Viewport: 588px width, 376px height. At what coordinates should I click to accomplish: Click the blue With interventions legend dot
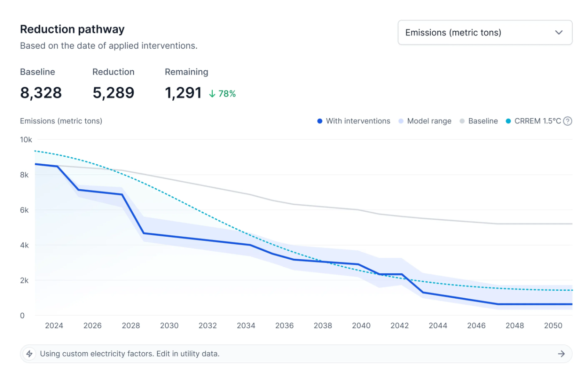point(320,121)
